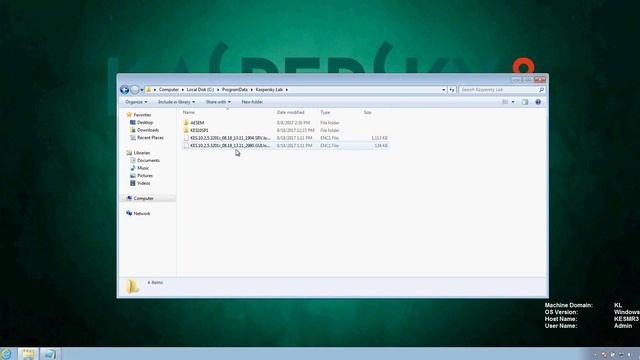Screen dimensions: 640x360
Task: Open the Videos library
Action: tap(144, 183)
